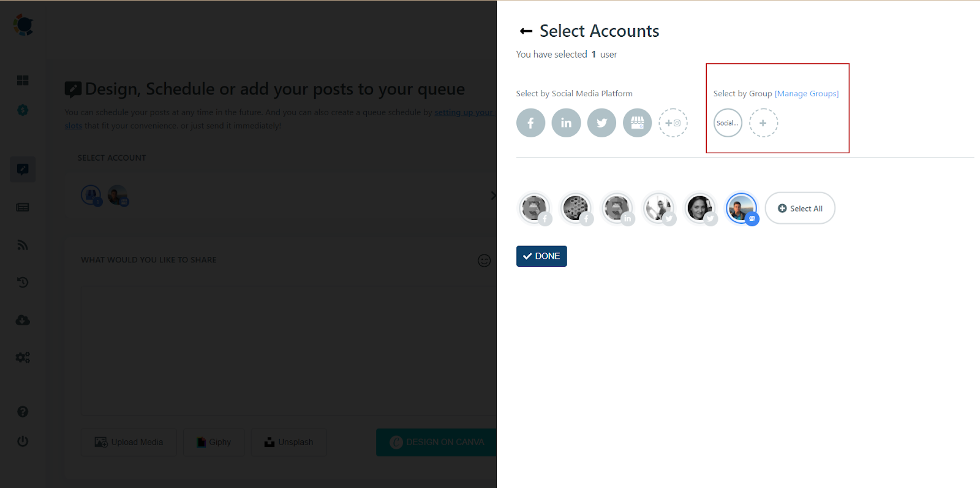Filter accounts by Twitter platform

(601, 123)
